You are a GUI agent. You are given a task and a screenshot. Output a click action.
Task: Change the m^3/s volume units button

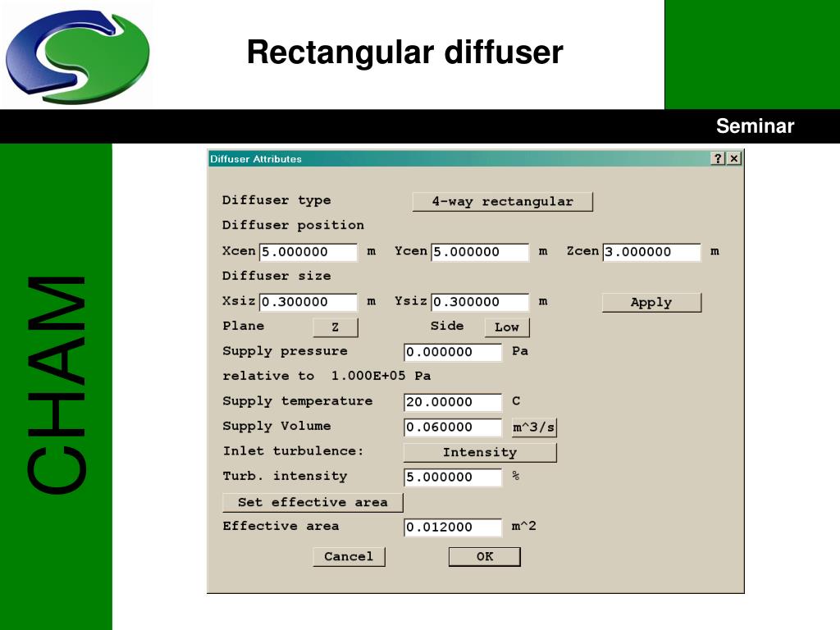point(534,427)
